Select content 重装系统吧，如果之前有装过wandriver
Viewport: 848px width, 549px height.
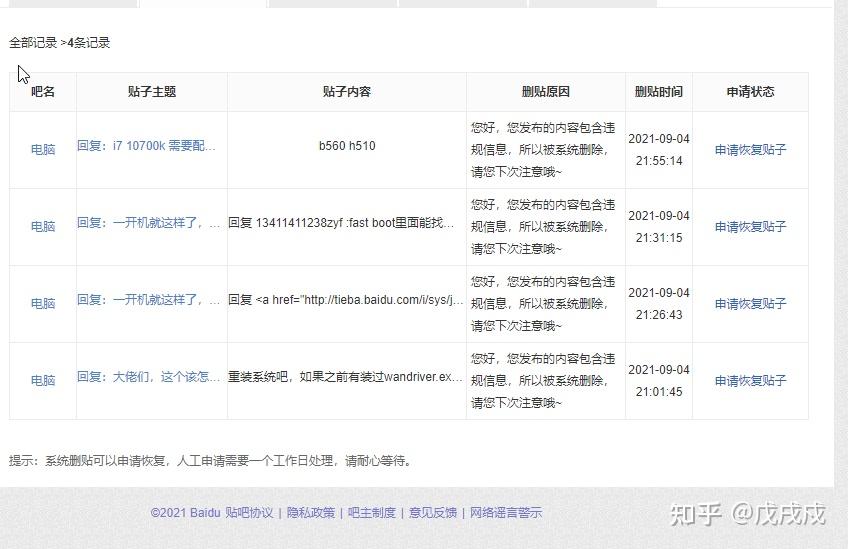coord(345,376)
